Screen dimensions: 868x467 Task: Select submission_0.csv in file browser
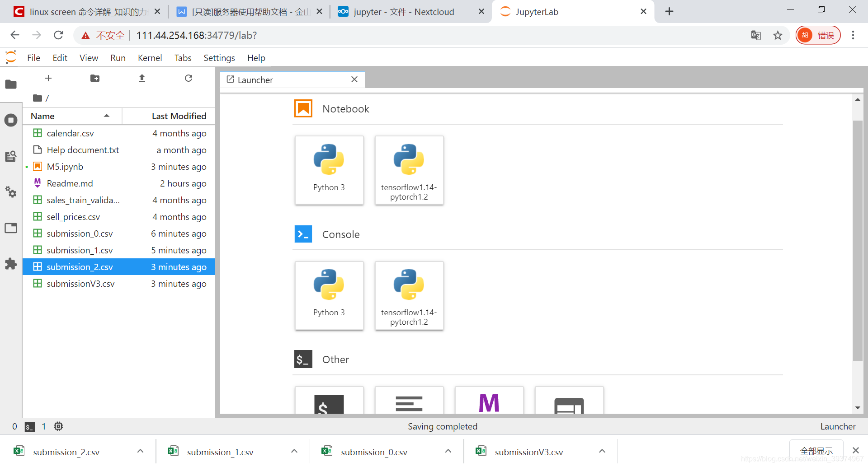pyautogui.click(x=119, y=233)
